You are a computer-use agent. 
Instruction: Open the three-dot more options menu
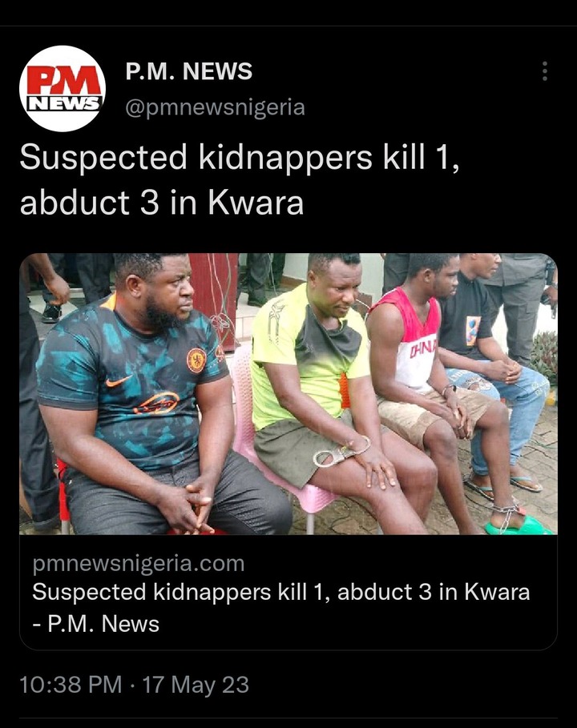tap(545, 71)
